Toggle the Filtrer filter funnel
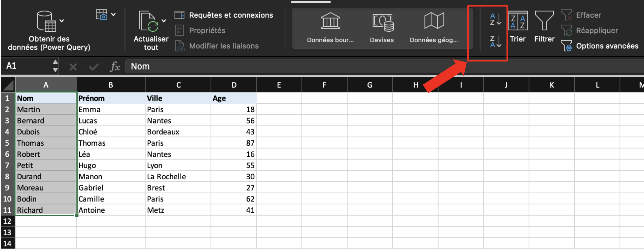 (x=544, y=27)
